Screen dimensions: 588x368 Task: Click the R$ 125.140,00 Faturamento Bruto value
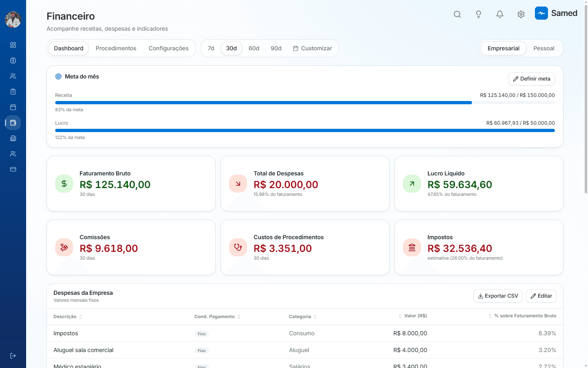pyautogui.click(x=115, y=184)
